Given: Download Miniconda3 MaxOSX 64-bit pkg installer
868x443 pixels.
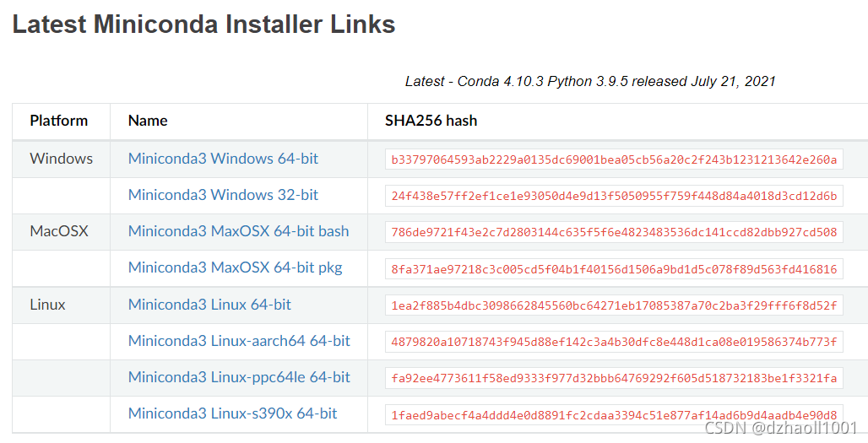Looking at the screenshot, I should pyautogui.click(x=236, y=267).
